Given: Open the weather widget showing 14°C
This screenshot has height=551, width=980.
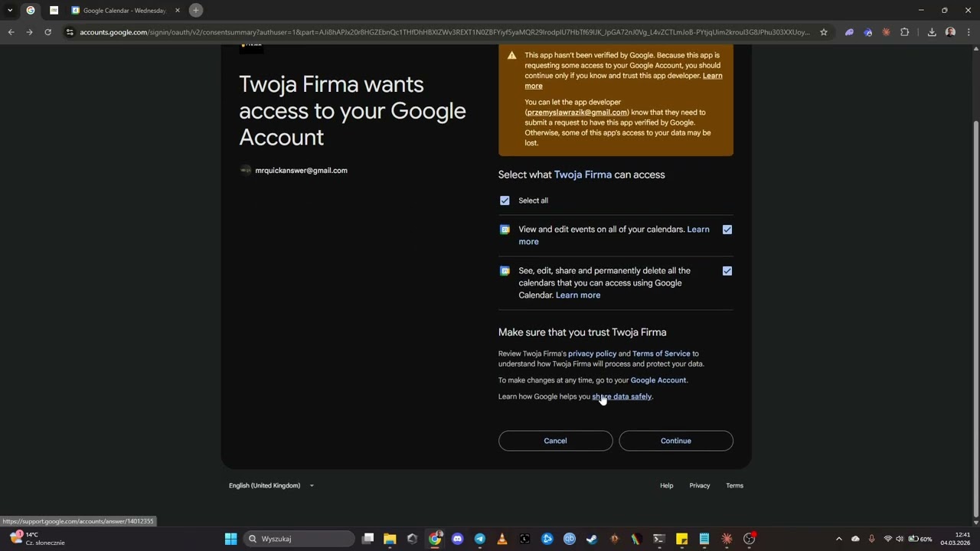Looking at the screenshot, I should (37, 539).
